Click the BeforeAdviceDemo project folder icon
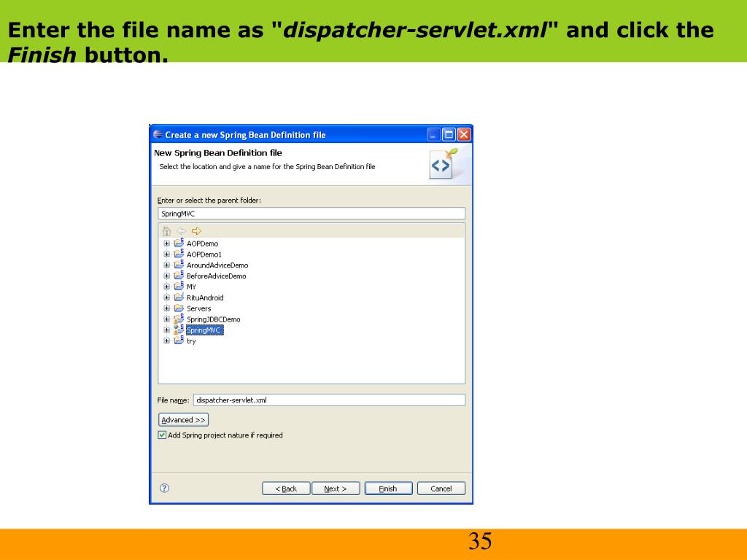This screenshot has width=747, height=560. coord(179,275)
